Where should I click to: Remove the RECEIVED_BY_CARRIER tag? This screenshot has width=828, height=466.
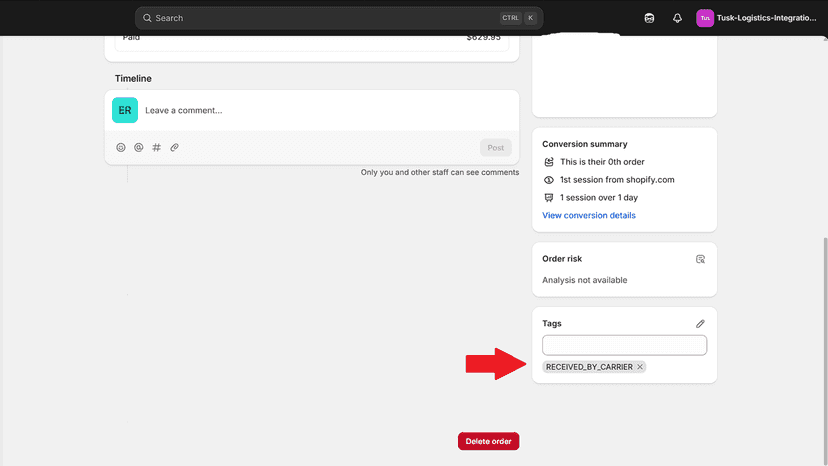(x=639, y=367)
